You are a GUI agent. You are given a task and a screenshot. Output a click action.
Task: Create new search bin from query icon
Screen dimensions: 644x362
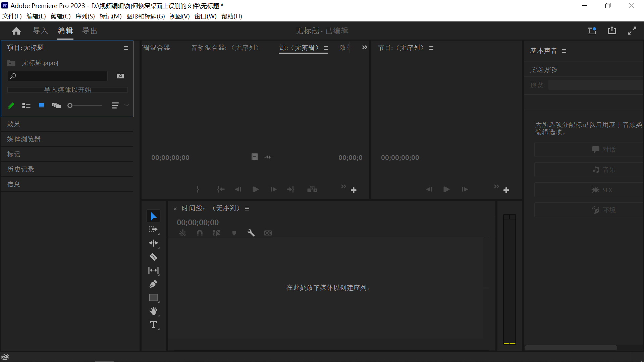[120, 76]
